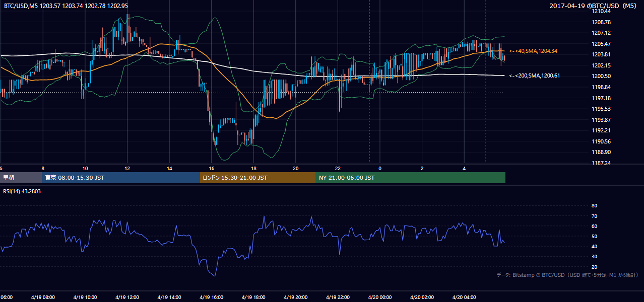
Task: Click the 1190.56 price axis value
Action: pyautogui.click(x=602, y=141)
